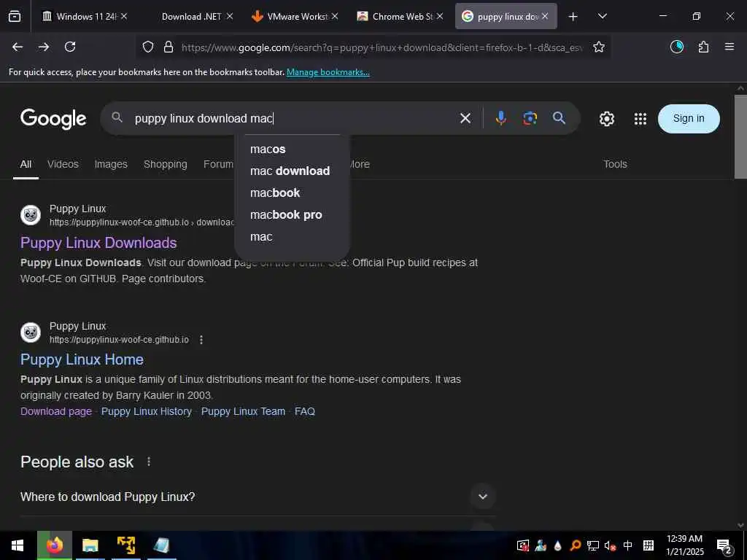
Task: Click the circular teal toolbar extension icon
Action: 677,47
